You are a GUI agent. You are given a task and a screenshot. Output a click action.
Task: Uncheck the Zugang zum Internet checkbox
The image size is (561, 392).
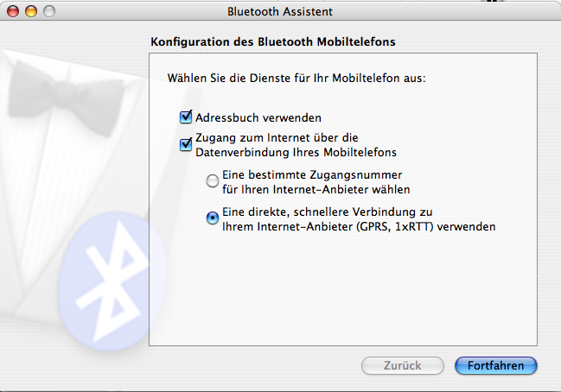click(186, 144)
